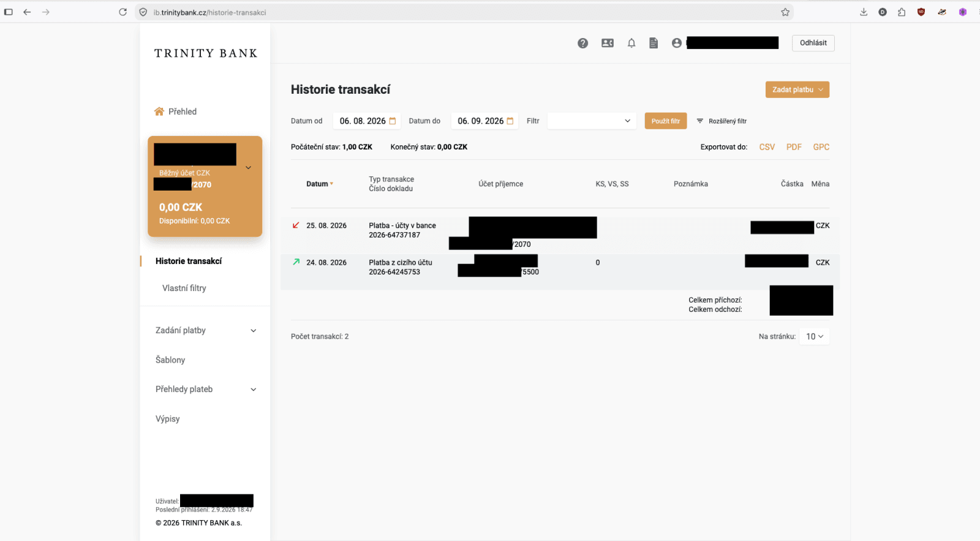Bookmark this page with star icon

[785, 12]
